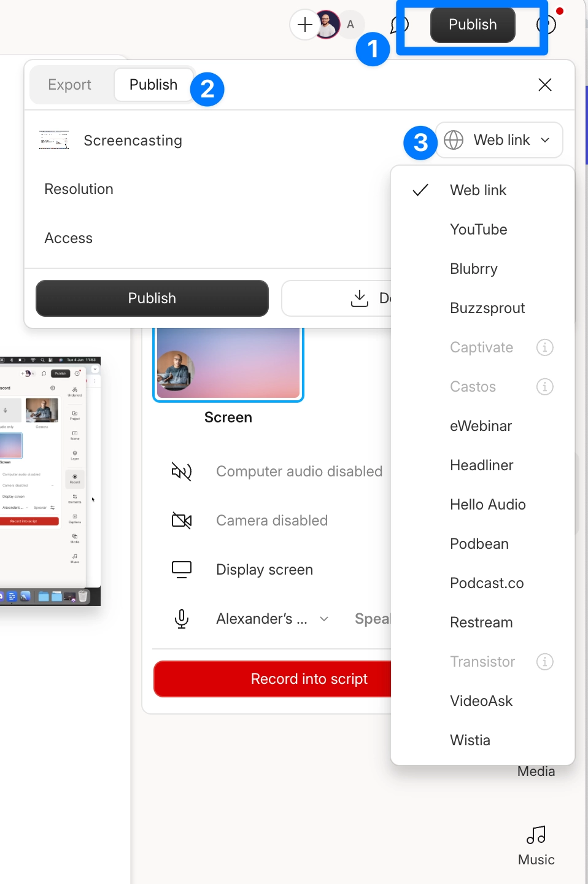Click the Computer audio disabled label

point(300,471)
